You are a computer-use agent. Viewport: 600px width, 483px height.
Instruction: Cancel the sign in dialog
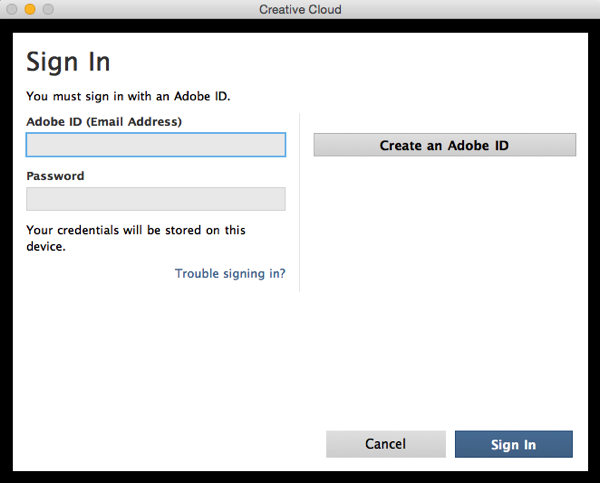click(x=385, y=444)
